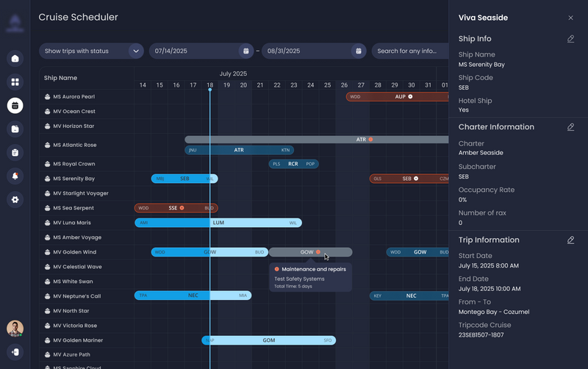The image size is (588, 369).
Task: Expand the 'Show trips with status' dropdown
Action: coord(135,51)
